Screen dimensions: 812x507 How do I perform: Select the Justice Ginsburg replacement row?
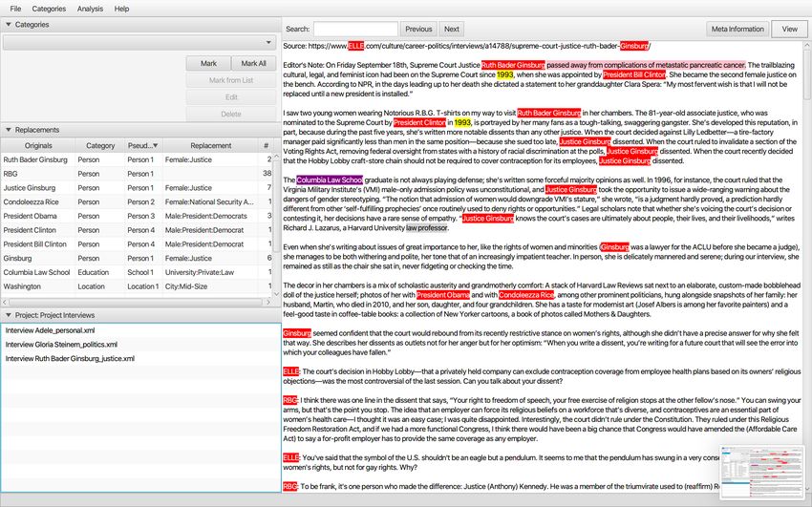[137, 188]
